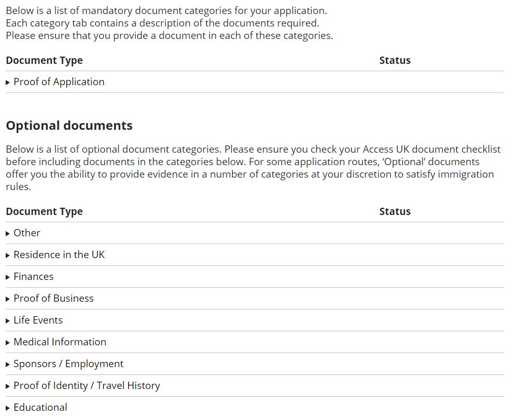This screenshot has height=417, width=532.
Task: Expand the Educational disclosure arrow
Action: point(8,408)
